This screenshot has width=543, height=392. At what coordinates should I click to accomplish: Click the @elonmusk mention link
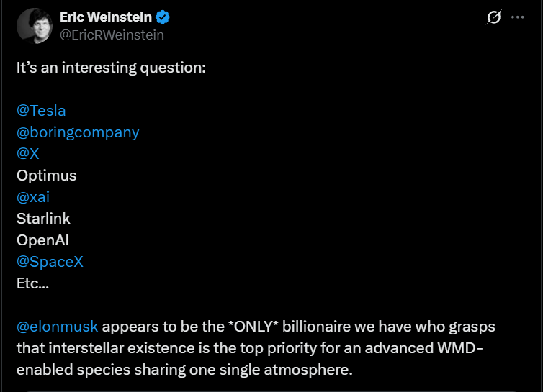coord(57,327)
